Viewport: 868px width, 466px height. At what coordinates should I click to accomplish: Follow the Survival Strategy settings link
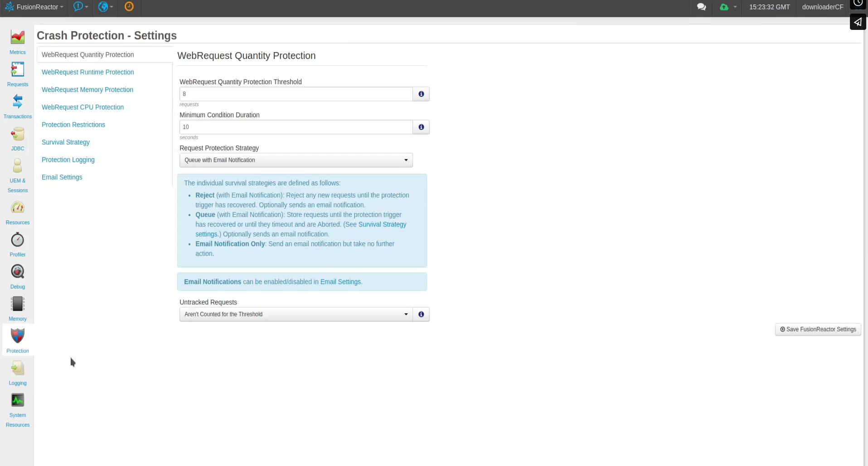click(382, 225)
